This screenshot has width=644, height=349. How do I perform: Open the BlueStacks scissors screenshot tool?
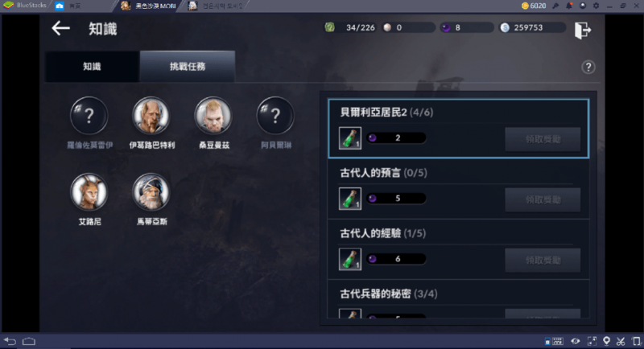click(621, 341)
